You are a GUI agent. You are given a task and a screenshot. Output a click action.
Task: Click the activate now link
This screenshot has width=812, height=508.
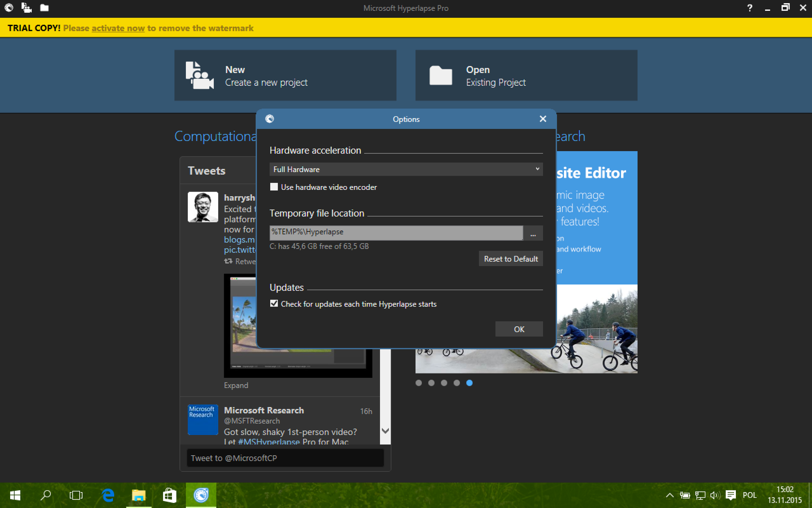coord(118,28)
